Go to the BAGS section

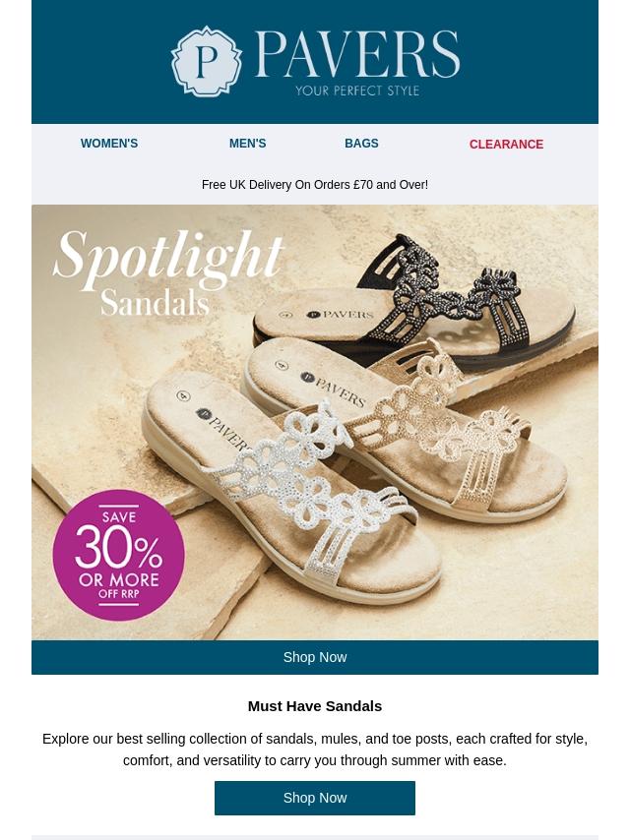(x=361, y=144)
